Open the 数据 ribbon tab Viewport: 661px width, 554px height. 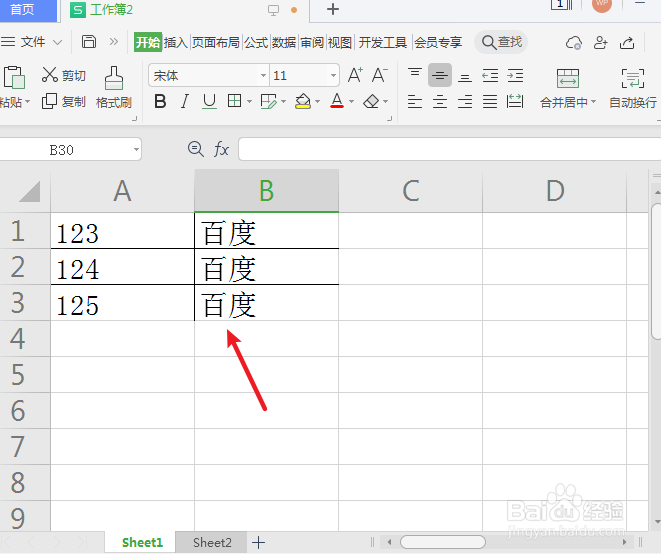[x=284, y=42]
